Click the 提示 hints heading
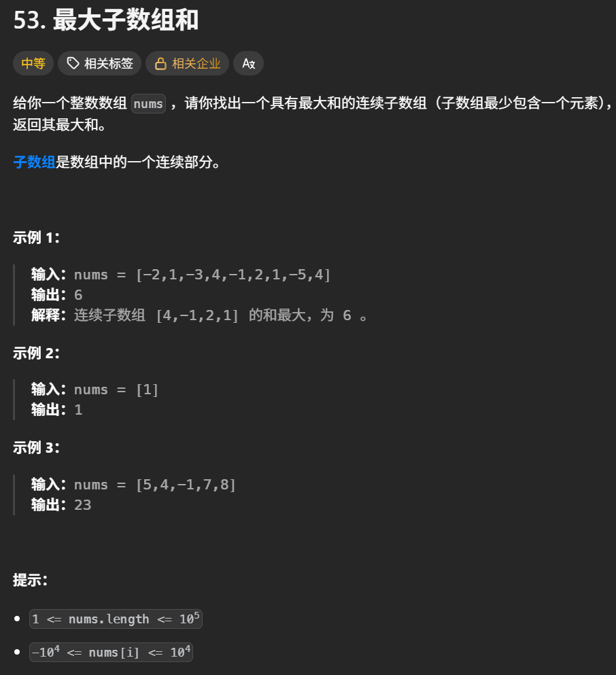This screenshot has width=616, height=675. (x=30, y=580)
